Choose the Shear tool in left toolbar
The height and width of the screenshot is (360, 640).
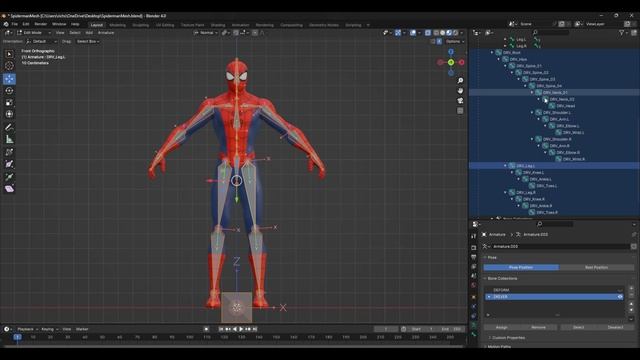click(x=9, y=189)
